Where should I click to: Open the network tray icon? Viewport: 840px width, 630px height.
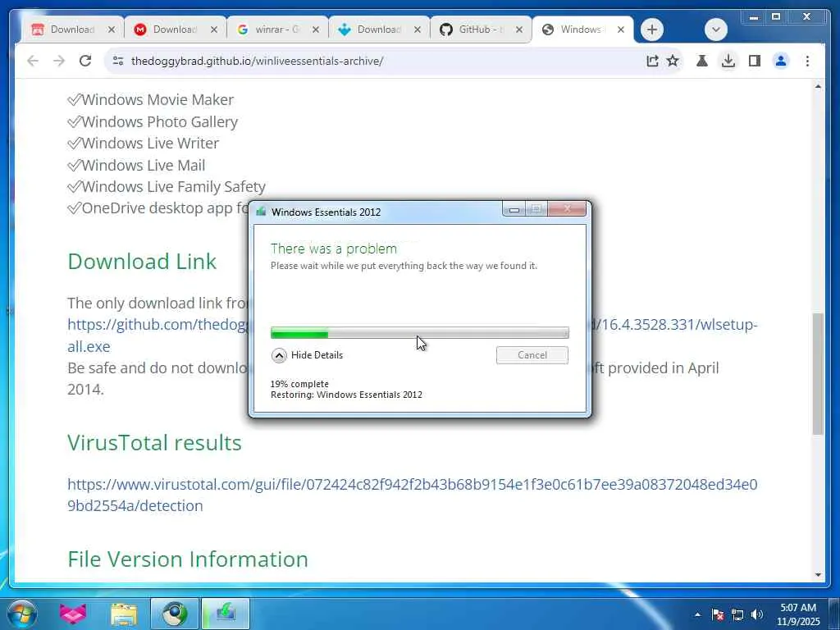[x=737, y=615]
